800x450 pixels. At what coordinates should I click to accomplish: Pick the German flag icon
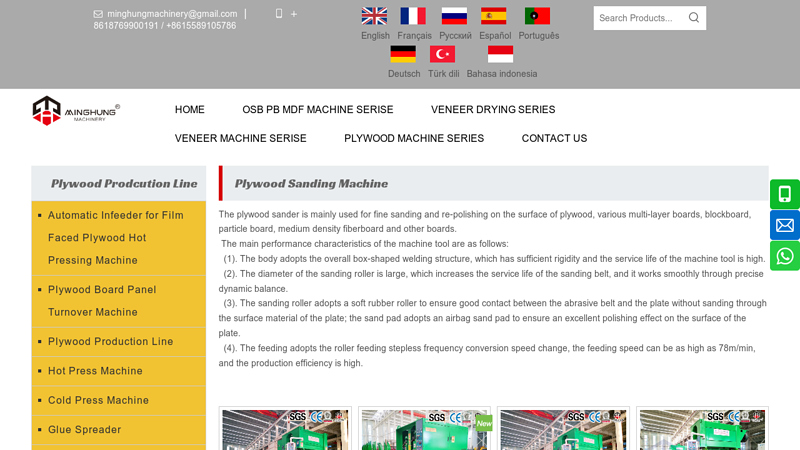point(403,54)
